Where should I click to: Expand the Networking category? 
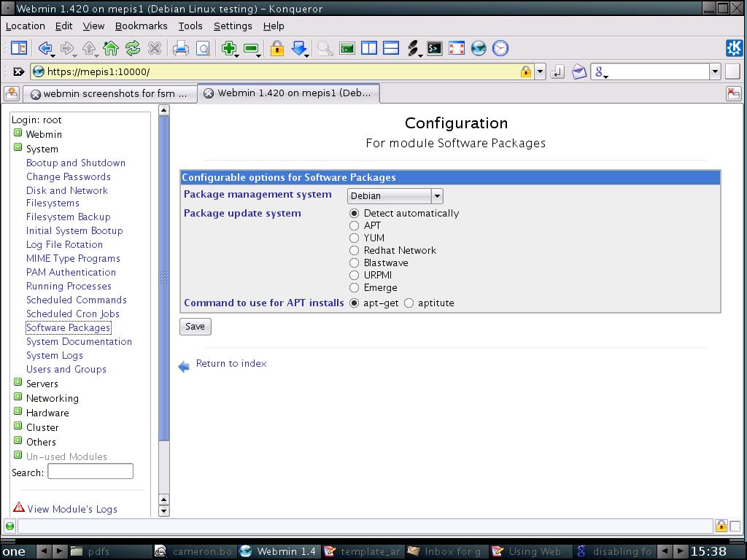coord(18,397)
